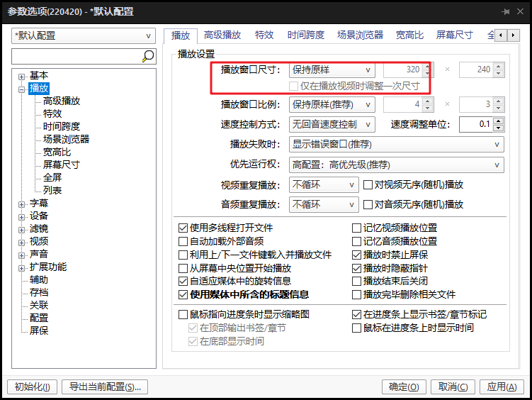Switch to the 高级播放 tab
The height and width of the screenshot is (400, 532).
tap(222, 35)
